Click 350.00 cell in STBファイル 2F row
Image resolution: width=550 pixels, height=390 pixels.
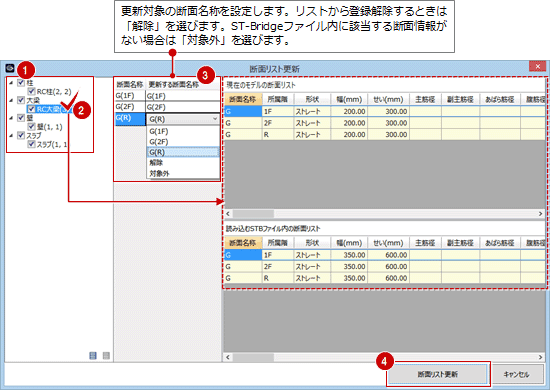click(x=349, y=267)
